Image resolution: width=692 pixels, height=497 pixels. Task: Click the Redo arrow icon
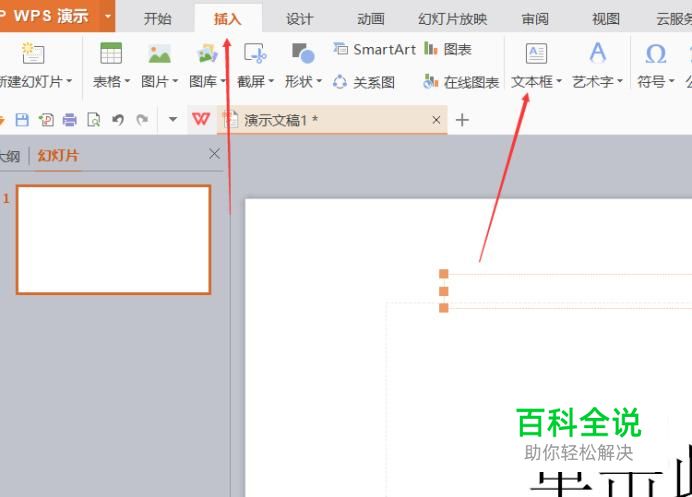pos(142,120)
